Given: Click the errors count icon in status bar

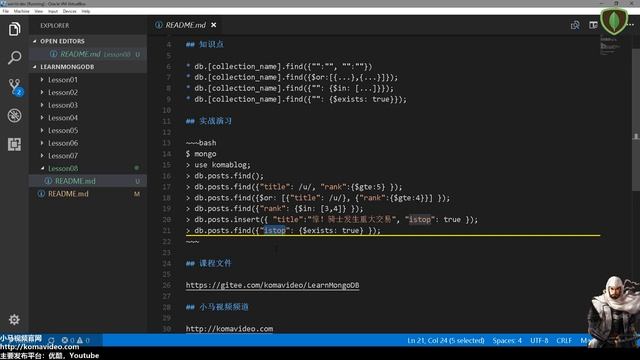Looking at the screenshot, I should [x=67, y=340].
